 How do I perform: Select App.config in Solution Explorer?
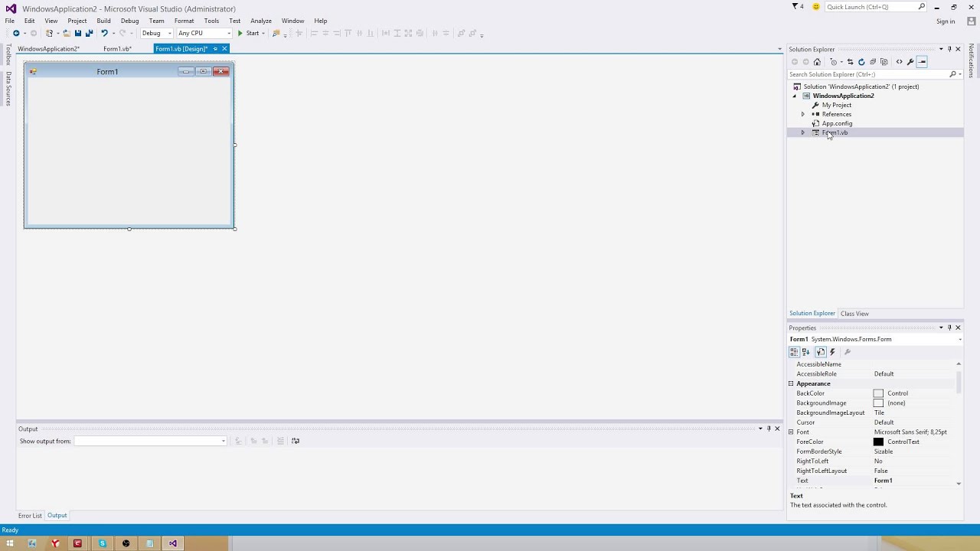point(837,123)
